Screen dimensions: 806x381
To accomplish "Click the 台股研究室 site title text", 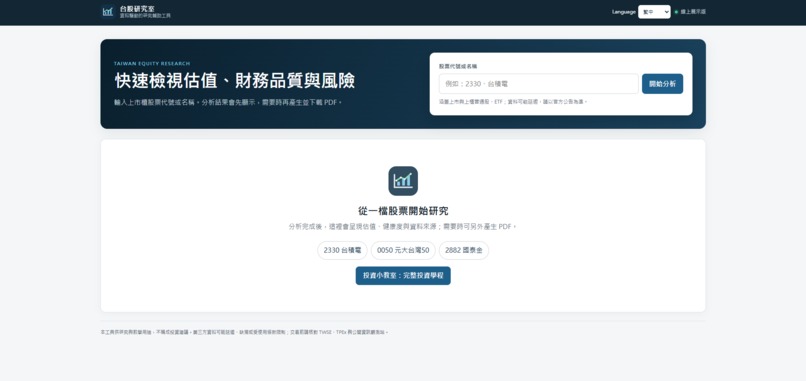I will 137,9.
